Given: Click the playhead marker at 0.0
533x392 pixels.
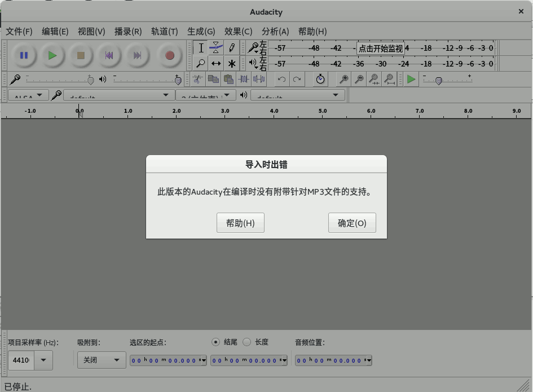Looking at the screenshot, I should pyautogui.click(x=80, y=114).
